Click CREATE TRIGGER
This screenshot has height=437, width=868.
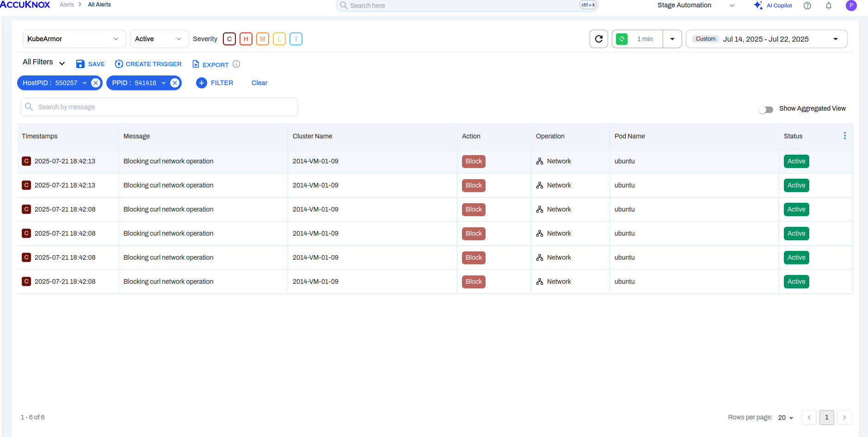pyautogui.click(x=148, y=64)
